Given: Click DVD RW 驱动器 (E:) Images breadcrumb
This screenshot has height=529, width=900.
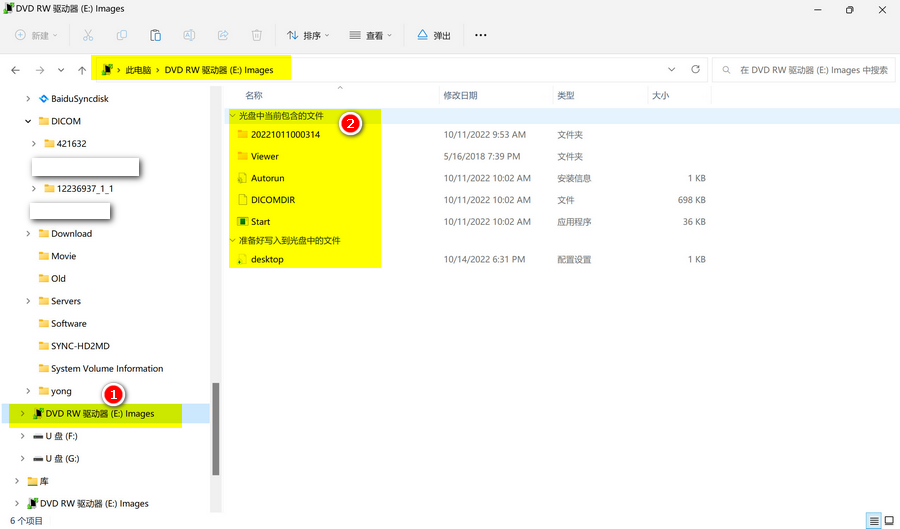Looking at the screenshot, I should [219, 70].
